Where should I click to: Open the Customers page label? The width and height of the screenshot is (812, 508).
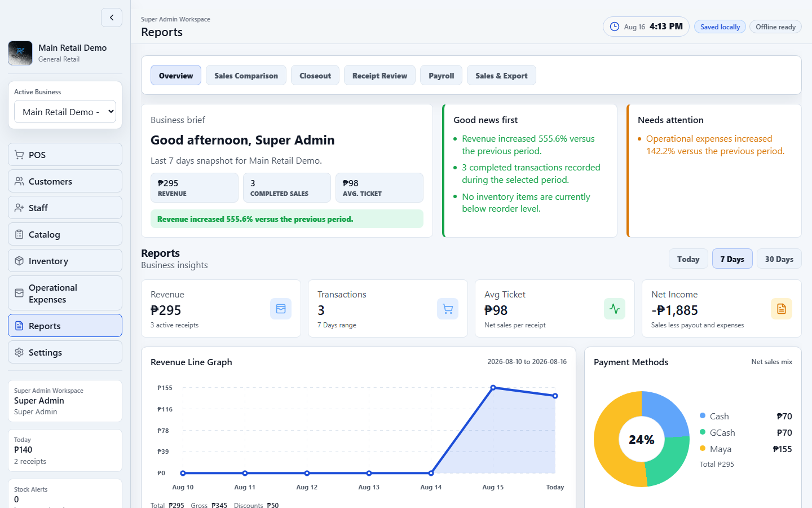[50, 181]
